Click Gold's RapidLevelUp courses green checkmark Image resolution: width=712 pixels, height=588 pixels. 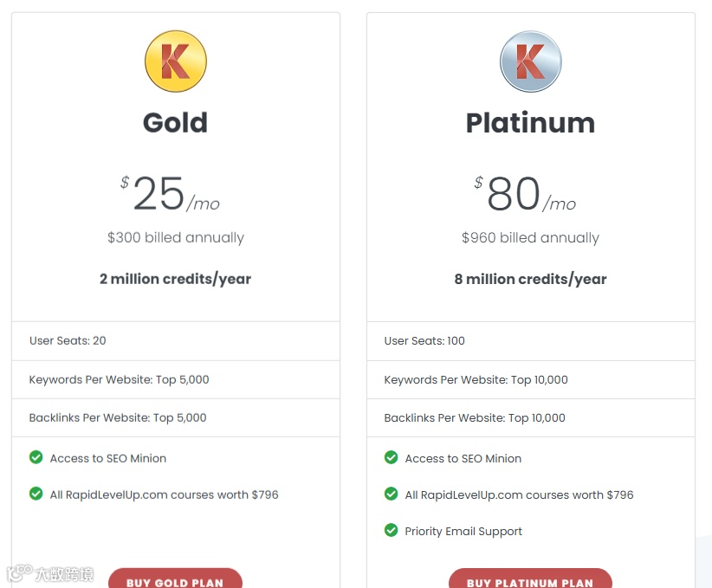[36, 494]
